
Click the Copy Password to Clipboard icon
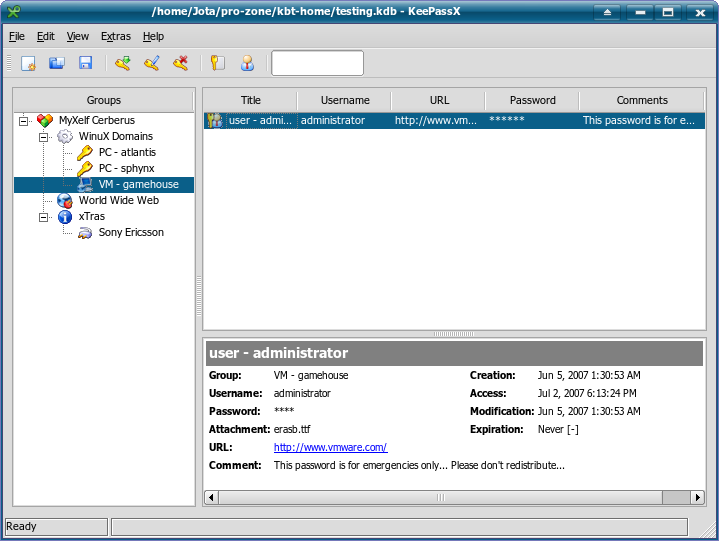pos(218,63)
